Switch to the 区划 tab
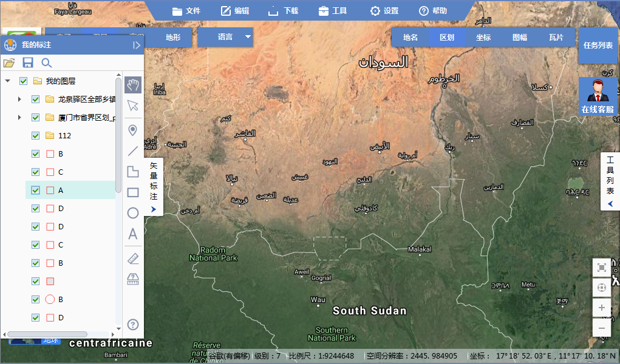Viewport: 620px width, 364px height. 446,37
